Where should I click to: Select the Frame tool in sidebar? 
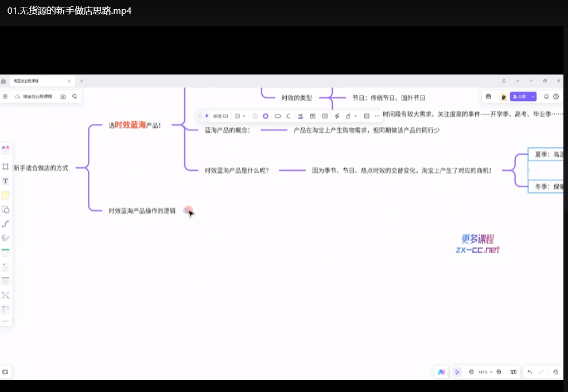pyautogui.click(x=5, y=167)
